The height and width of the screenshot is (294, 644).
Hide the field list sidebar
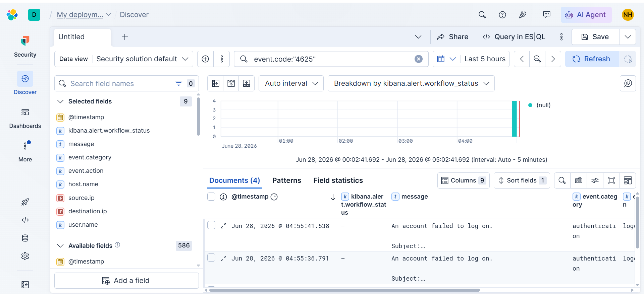pos(216,83)
